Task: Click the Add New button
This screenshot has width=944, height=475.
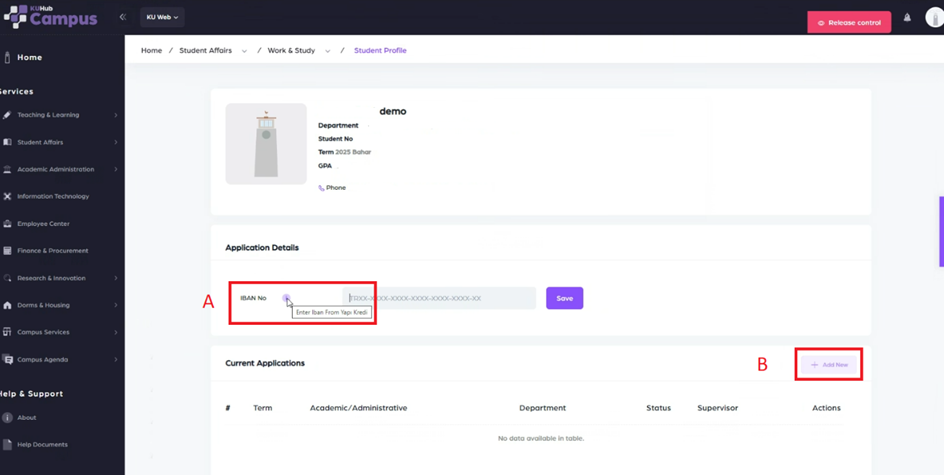Action: (x=829, y=365)
